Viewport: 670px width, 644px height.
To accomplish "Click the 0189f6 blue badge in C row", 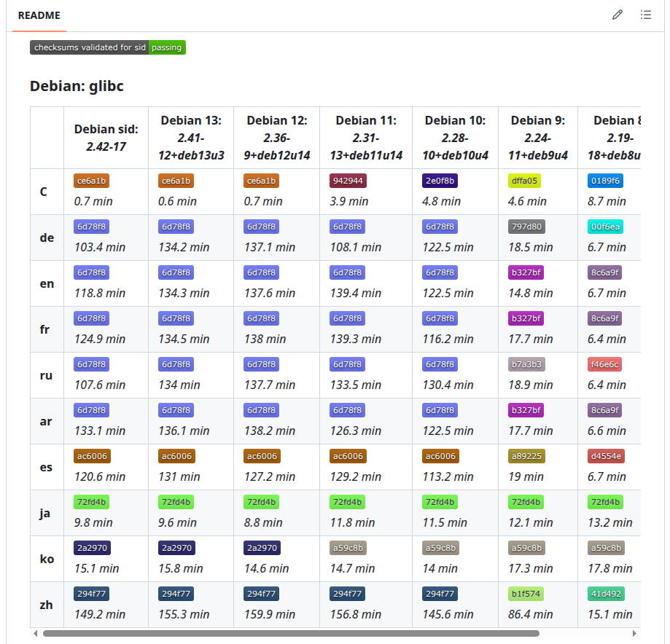I will click(x=605, y=181).
